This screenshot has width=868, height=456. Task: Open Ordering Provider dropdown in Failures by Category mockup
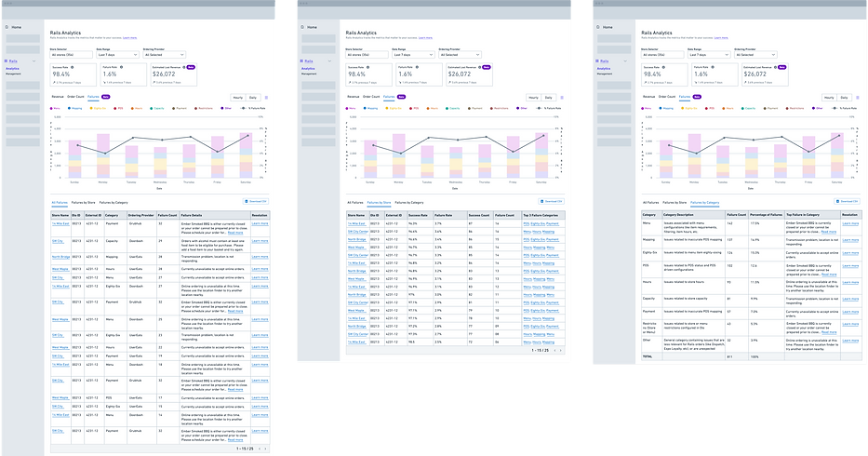point(755,55)
